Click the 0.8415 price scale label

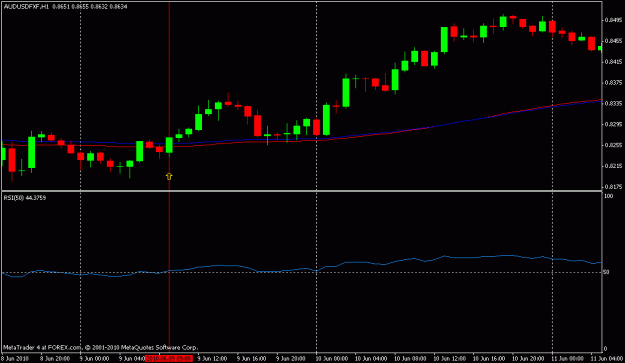pyautogui.click(x=613, y=62)
